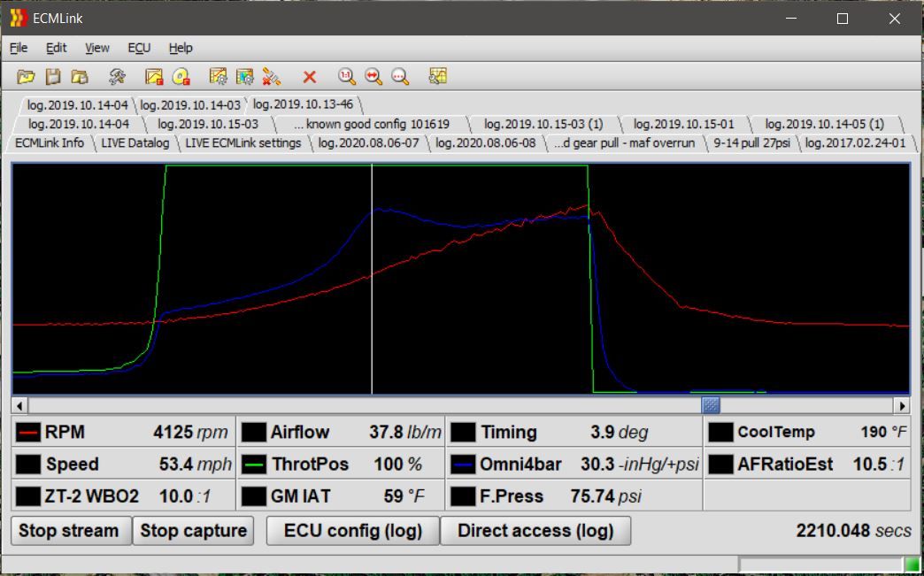The height and width of the screenshot is (576, 924).
Task: Open the log.2020.08.06-08 tab
Action: coord(486,143)
